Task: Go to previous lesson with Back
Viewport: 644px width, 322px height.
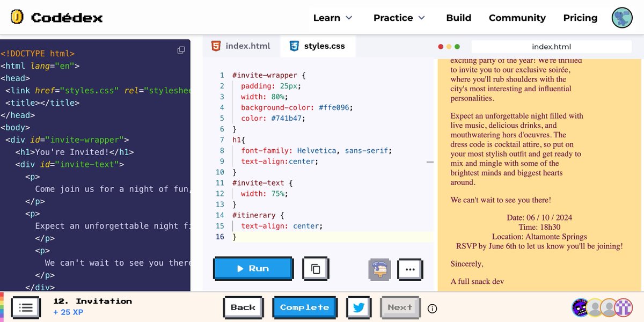Action: click(243, 308)
